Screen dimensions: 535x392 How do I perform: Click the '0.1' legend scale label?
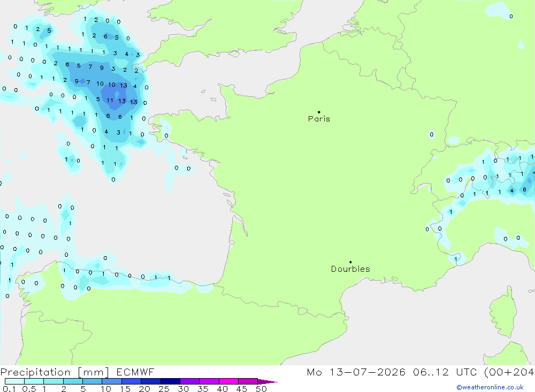[x=9, y=389]
